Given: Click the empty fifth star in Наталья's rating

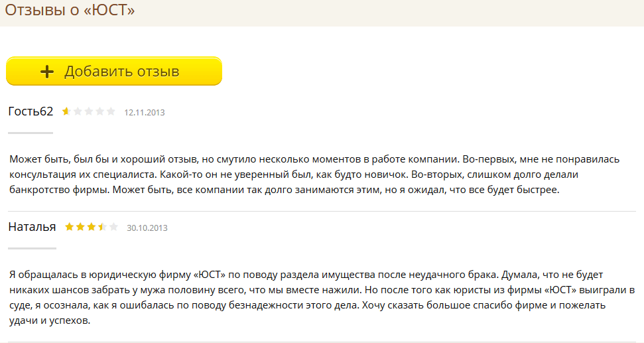Looking at the screenshot, I should (113, 227).
